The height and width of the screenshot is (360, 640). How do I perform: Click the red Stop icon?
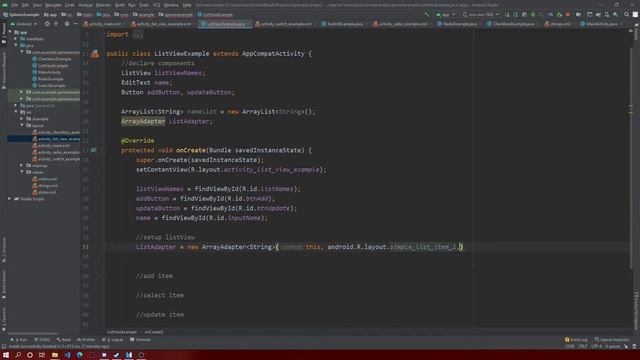point(568,14)
